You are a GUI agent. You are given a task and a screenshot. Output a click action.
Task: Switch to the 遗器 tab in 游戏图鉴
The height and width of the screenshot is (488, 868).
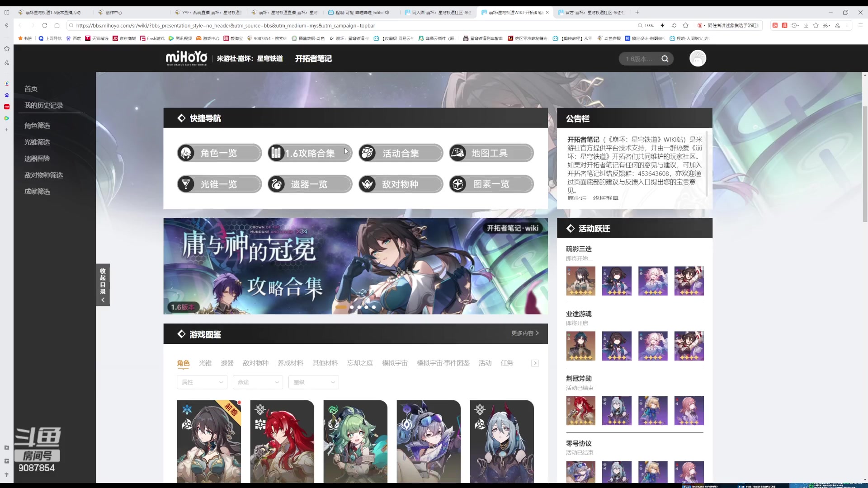click(227, 363)
